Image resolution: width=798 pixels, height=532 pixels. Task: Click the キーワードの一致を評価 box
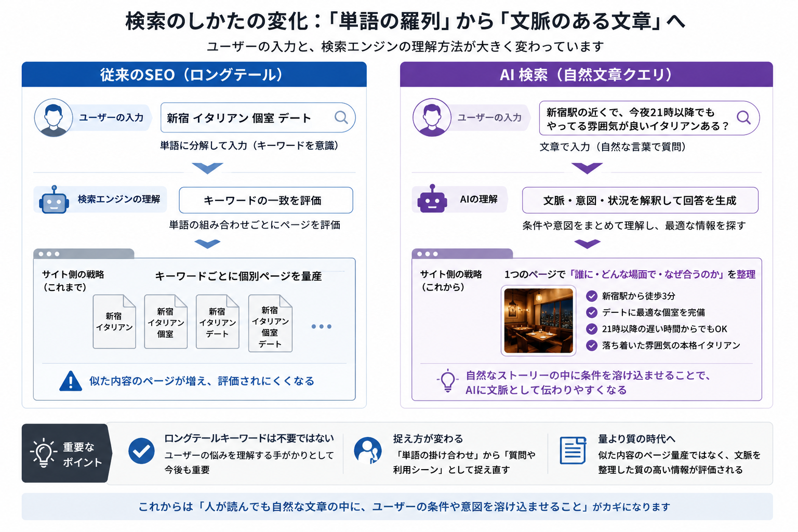click(266, 200)
